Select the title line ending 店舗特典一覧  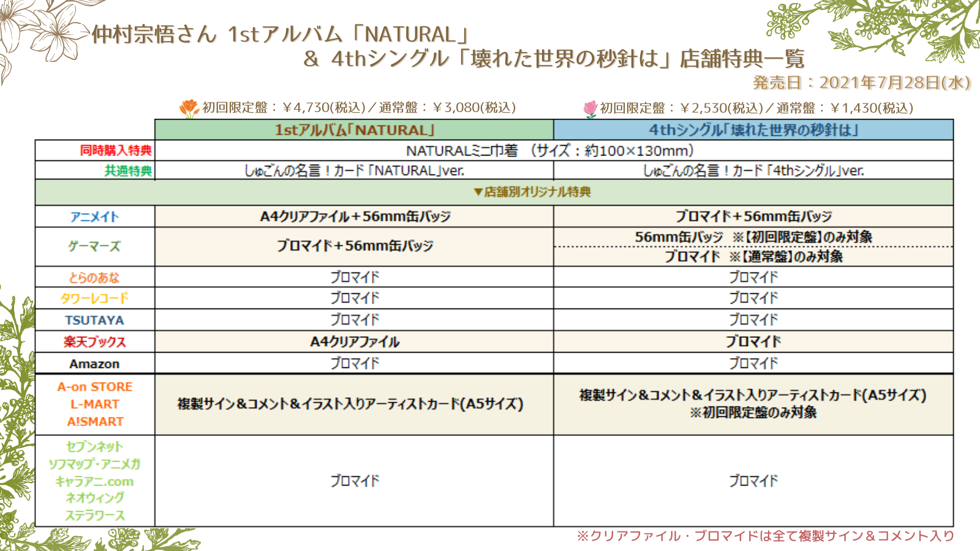tap(554, 59)
